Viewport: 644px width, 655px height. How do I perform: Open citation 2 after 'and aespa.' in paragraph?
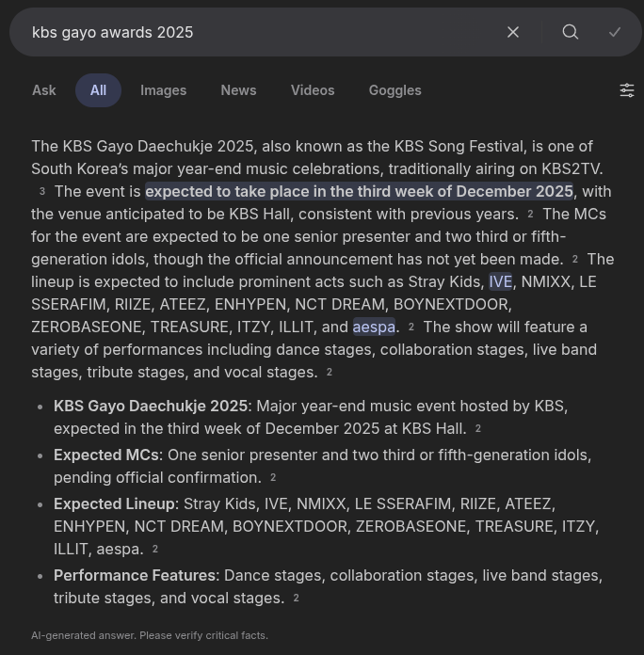411,327
